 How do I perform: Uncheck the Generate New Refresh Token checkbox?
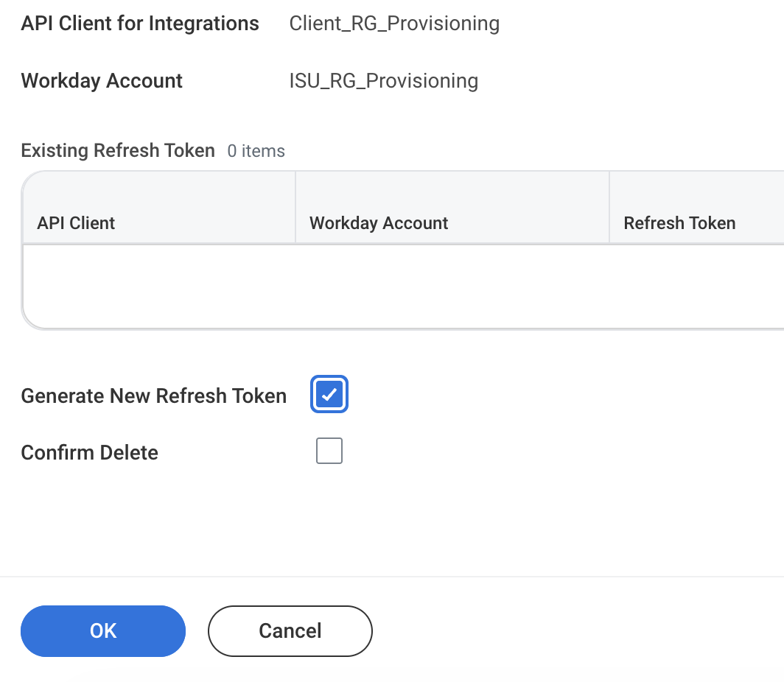coord(329,394)
